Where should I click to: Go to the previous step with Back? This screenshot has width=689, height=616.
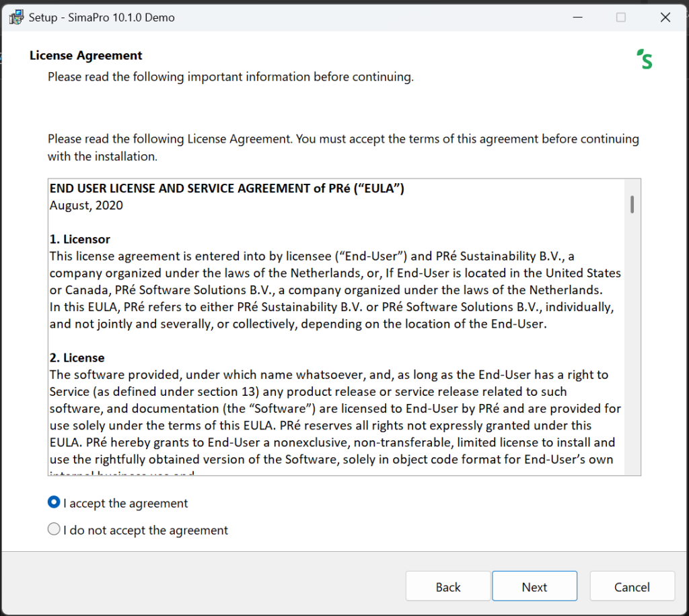(447, 586)
